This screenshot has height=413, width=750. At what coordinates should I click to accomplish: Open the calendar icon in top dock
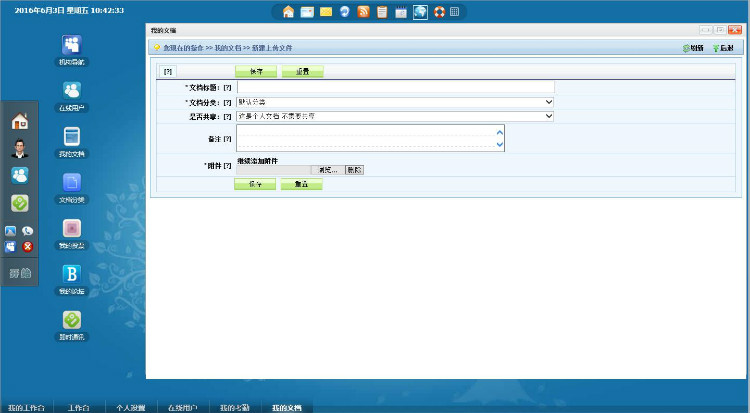(x=401, y=12)
